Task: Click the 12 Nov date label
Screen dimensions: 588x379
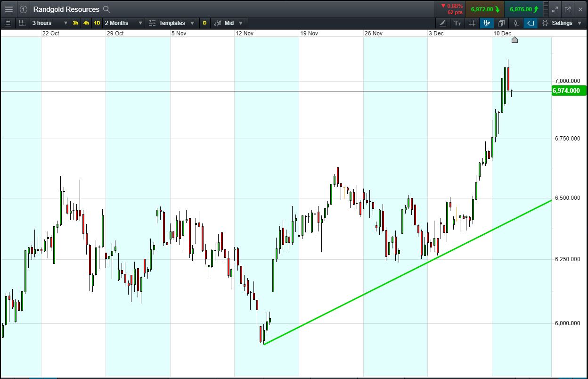Action: (245, 33)
